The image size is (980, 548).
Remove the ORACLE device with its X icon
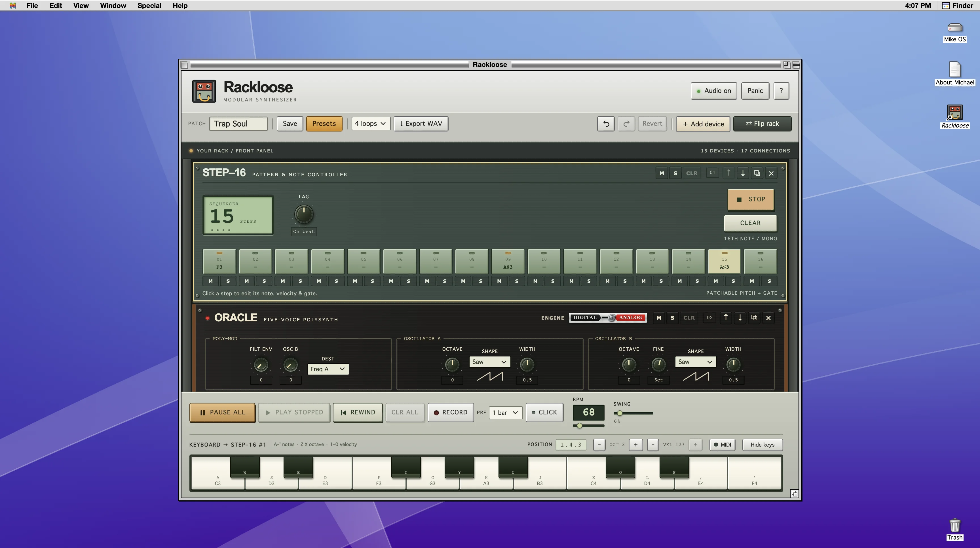click(x=768, y=318)
